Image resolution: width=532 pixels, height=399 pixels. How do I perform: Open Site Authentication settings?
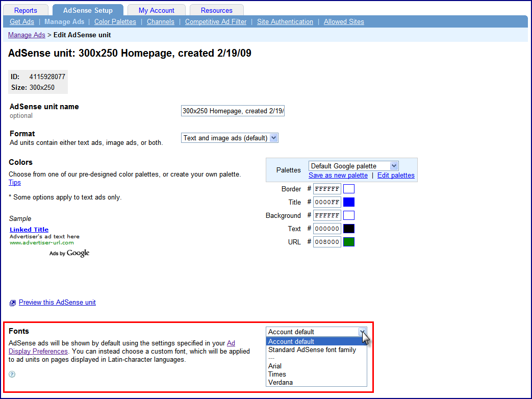click(x=285, y=22)
